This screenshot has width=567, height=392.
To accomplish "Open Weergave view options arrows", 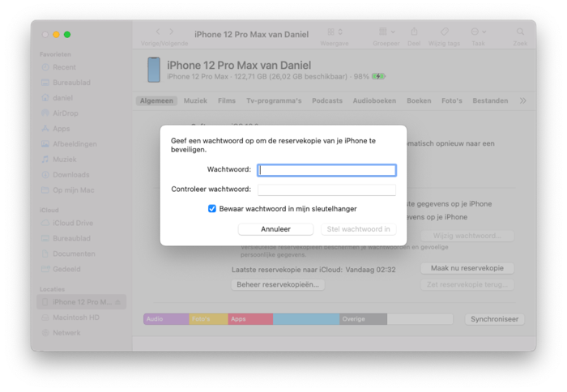I will coord(340,32).
